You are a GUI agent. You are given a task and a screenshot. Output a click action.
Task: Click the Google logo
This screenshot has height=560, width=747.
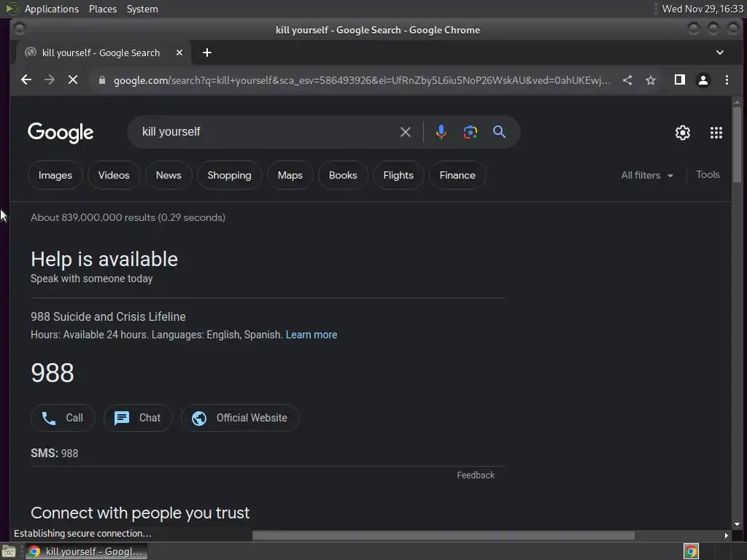tap(61, 133)
